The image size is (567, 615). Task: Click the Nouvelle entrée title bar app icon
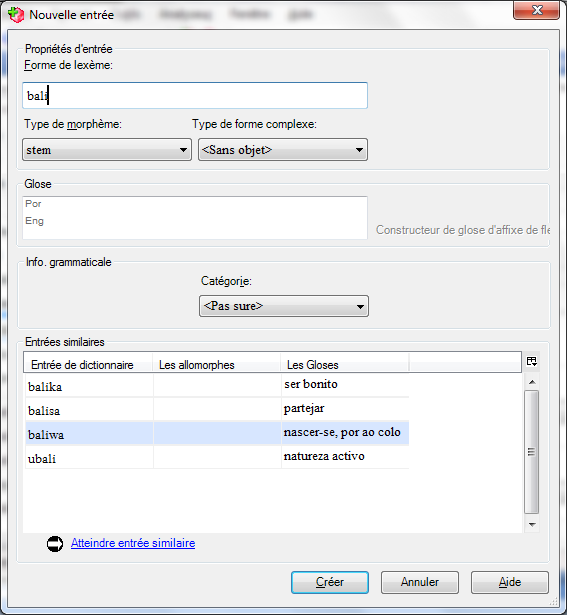16,15
